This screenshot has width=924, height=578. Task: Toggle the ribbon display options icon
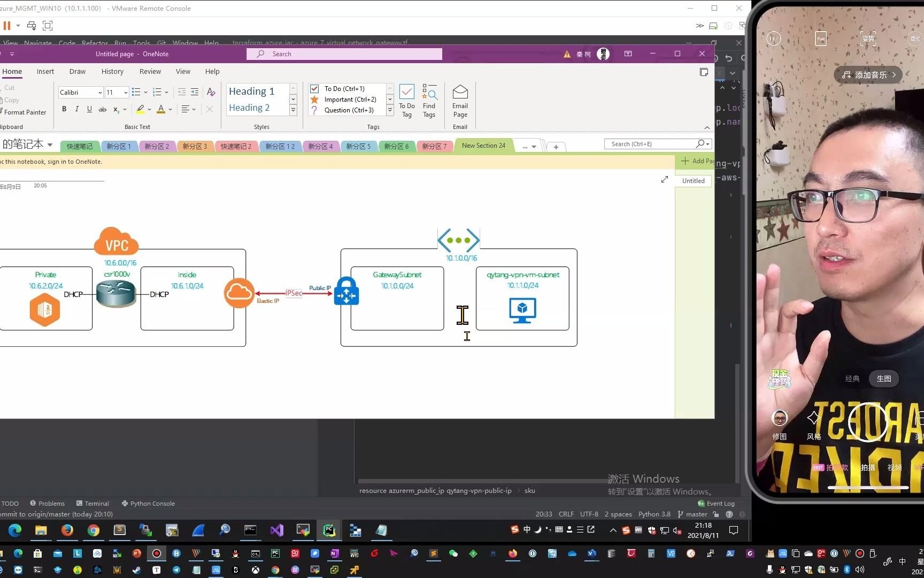pyautogui.click(x=628, y=54)
